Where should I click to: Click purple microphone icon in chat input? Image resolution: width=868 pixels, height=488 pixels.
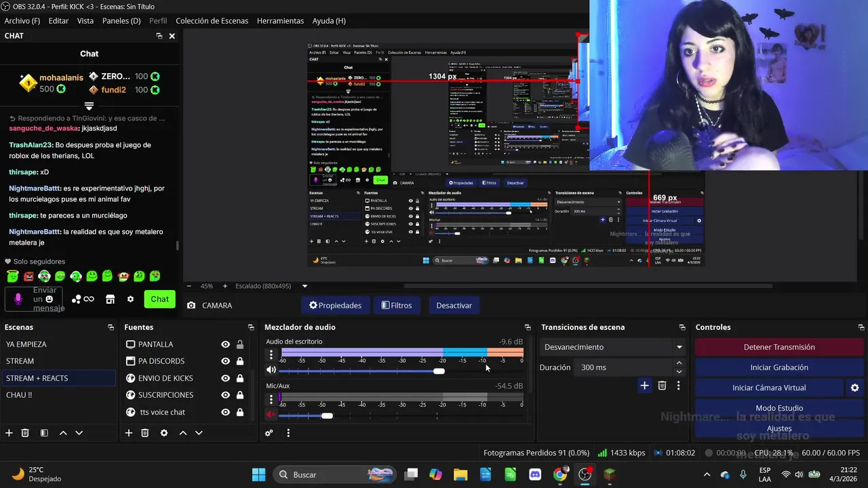click(x=18, y=299)
